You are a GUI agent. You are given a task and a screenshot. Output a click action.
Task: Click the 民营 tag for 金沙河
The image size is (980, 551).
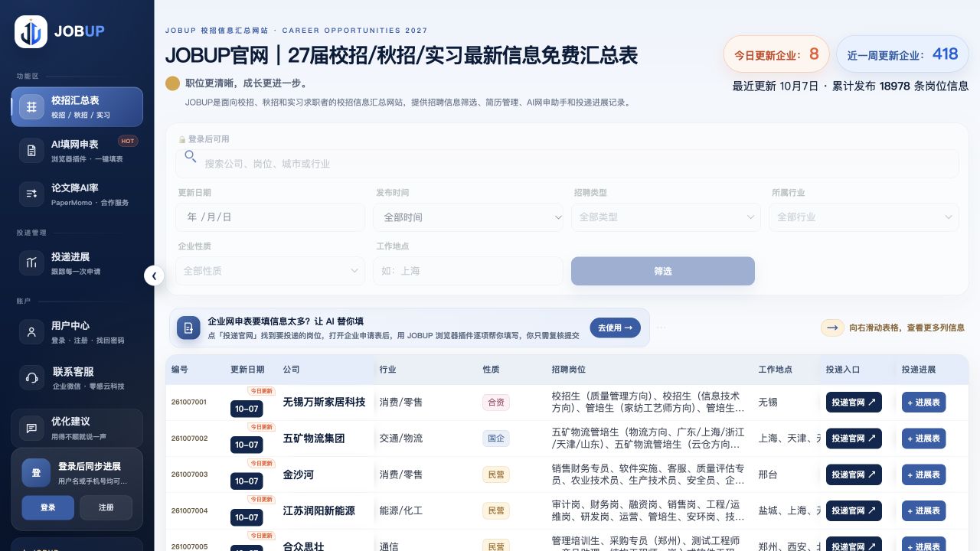click(496, 474)
